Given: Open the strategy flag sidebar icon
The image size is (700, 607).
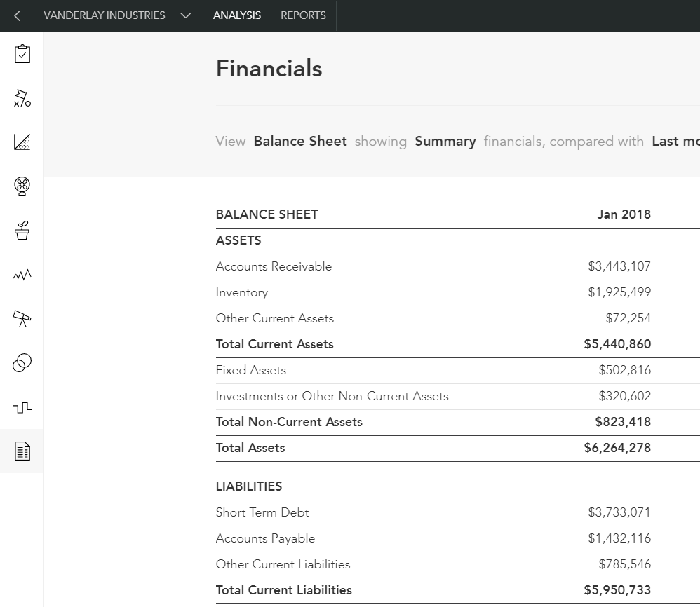Looking at the screenshot, I should [22, 98].
